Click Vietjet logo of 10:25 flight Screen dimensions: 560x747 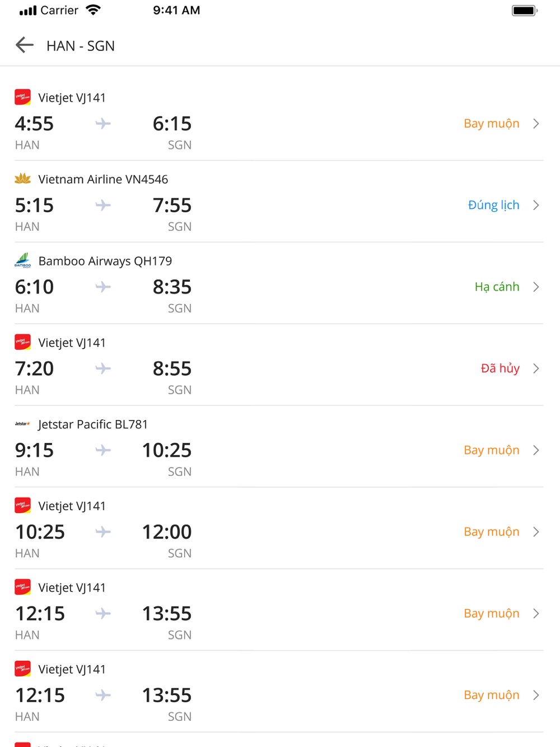click(x=22, y=506)
